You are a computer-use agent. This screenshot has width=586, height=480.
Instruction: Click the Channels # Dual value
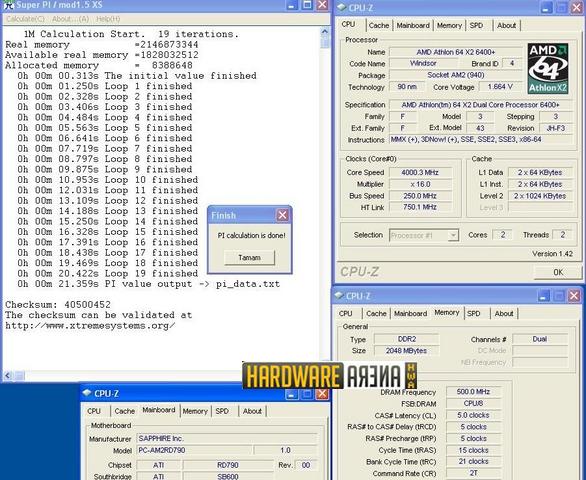[540, 339]
